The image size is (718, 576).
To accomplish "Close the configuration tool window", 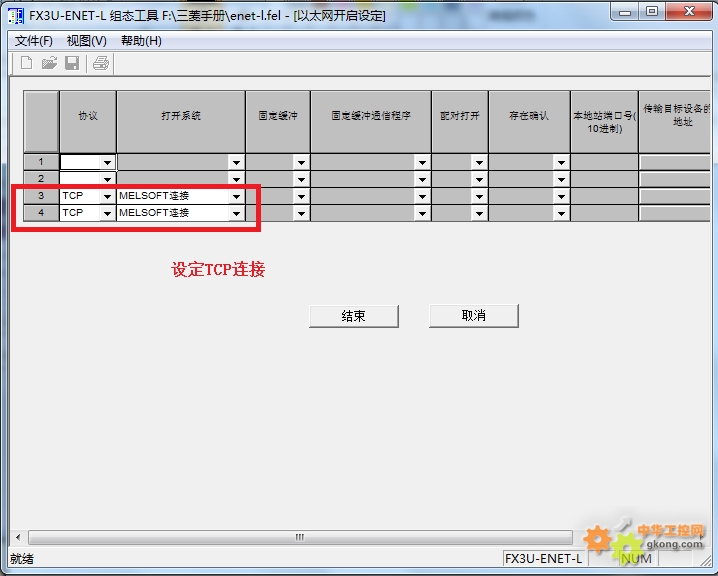I will [689, 12].
